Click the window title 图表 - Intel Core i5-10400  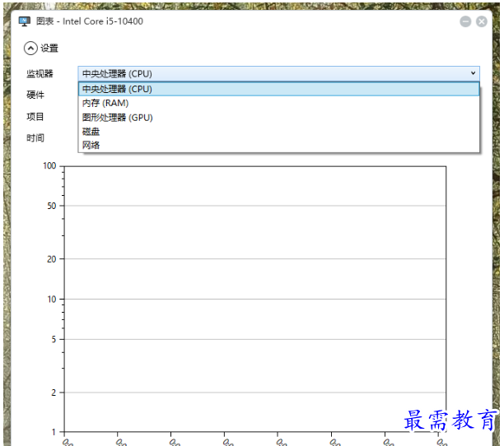click(x=90, y=21)
